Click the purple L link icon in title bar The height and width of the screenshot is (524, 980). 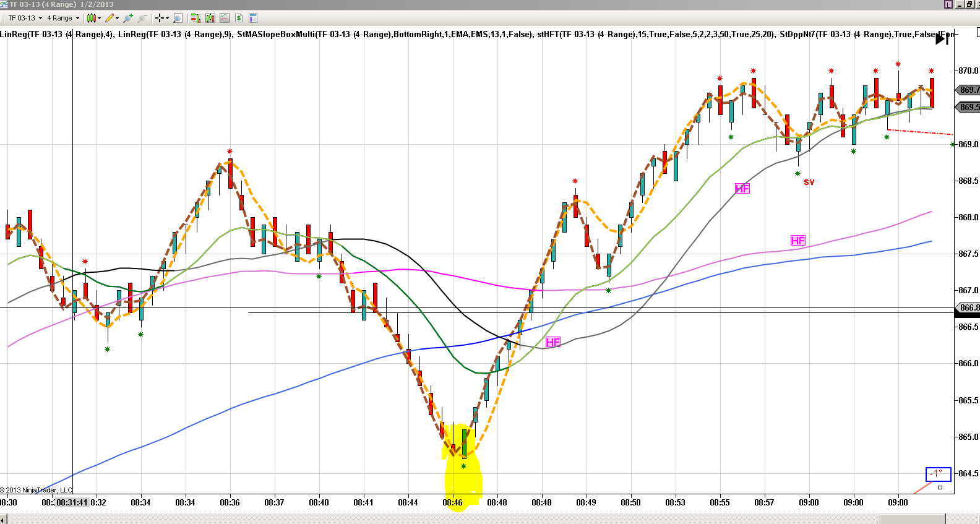coord(948,4)
